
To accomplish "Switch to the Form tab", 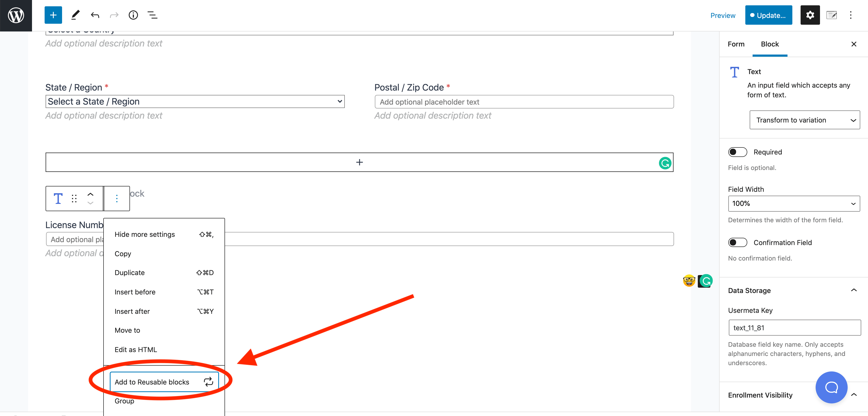I will pyautogui.click(x=736, y=44).
